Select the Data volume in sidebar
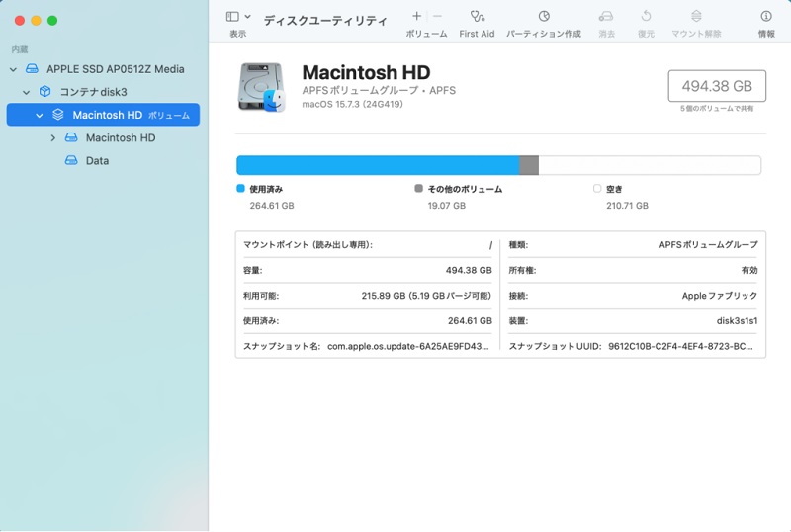The width and height of the screenshot is (791, 532). [97, 161]
